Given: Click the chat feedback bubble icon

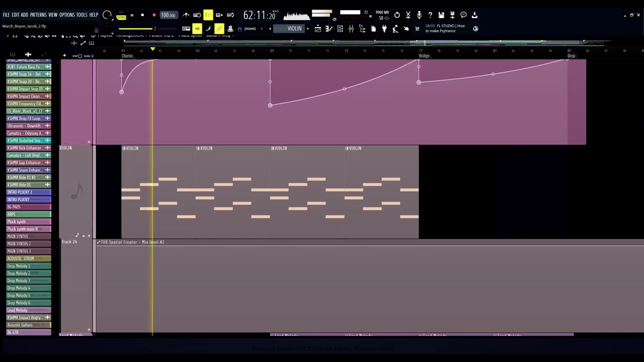Looking at the screenshot, I should pos(463,15).
